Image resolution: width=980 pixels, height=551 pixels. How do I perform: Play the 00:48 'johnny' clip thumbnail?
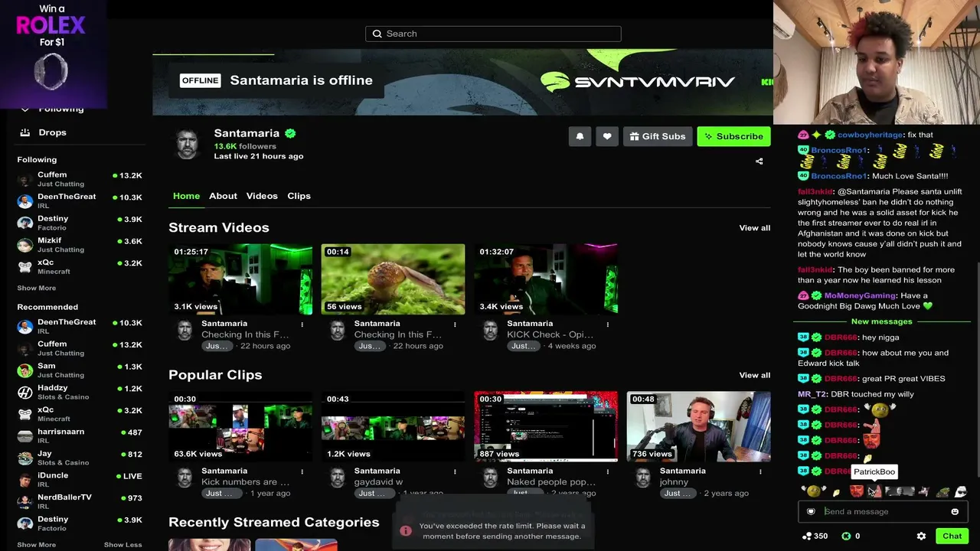[x=699, y=426]
